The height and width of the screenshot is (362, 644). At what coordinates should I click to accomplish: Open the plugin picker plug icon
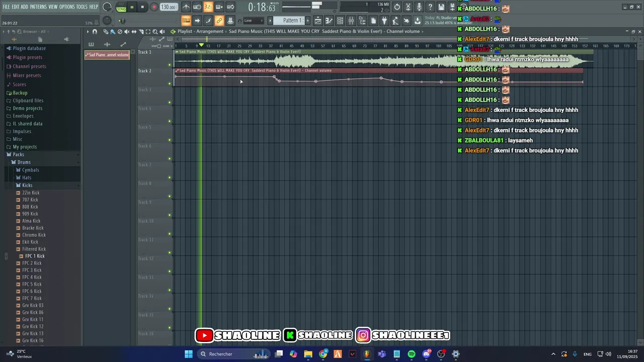pyautogui.click(x=384, y=21)
